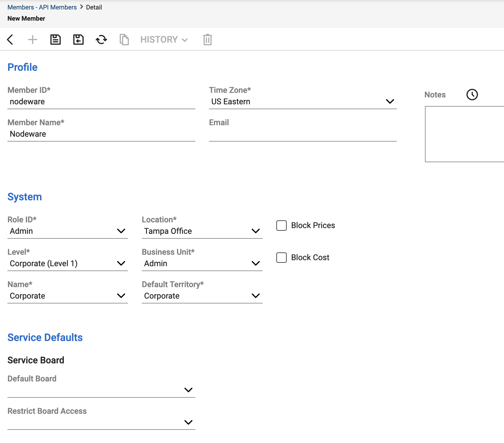Focus the Email input field
This screenshot has height=443, width=504.
click(303, 134)
